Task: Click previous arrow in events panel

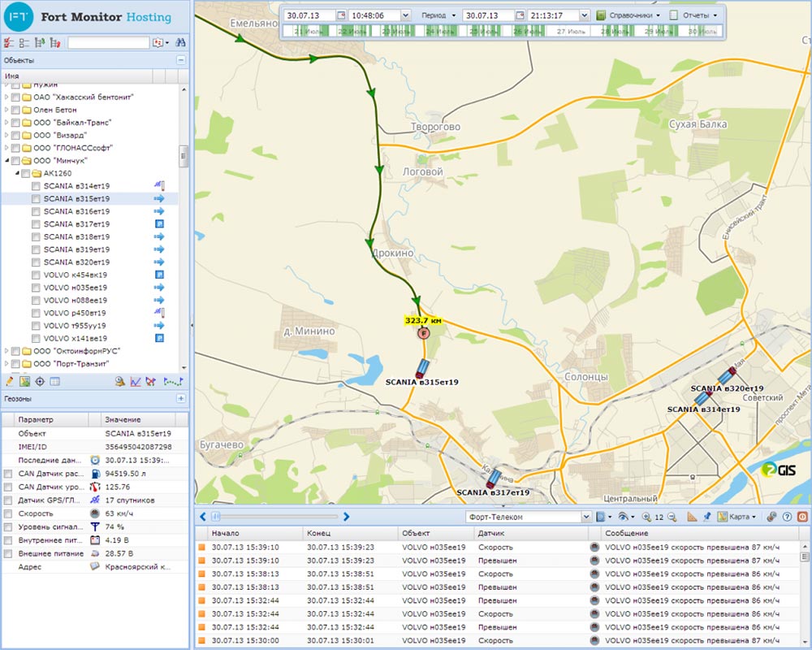Action: 203,517
